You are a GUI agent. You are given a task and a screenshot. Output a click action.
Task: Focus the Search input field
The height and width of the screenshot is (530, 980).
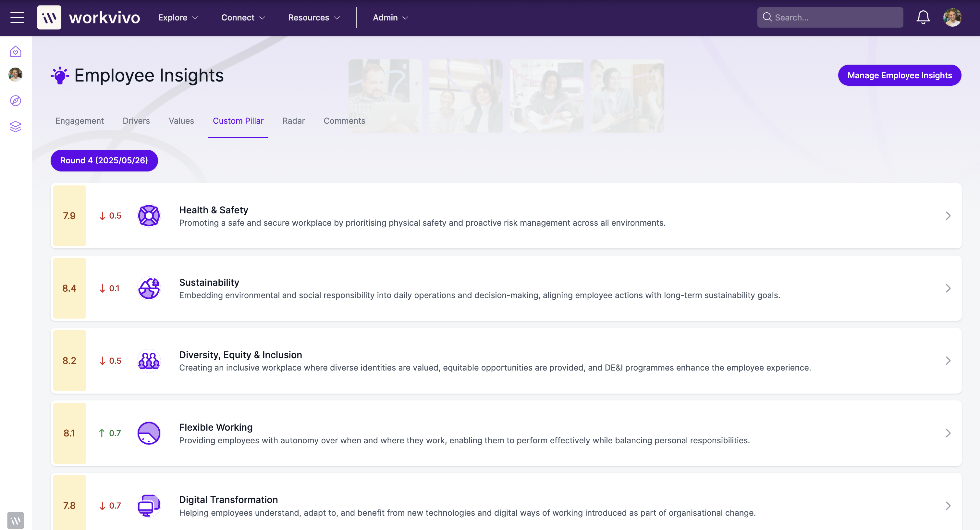[x=830, y=18]
